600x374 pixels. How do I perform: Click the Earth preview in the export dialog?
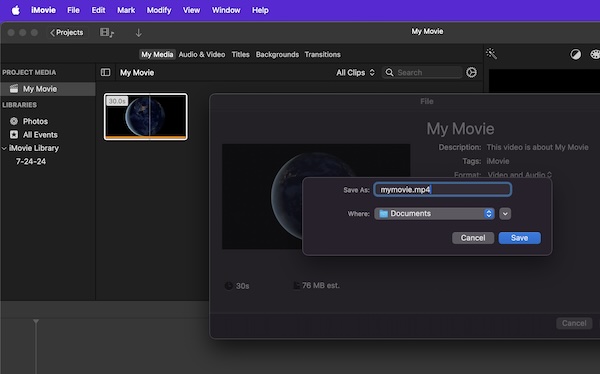(316, 197)
